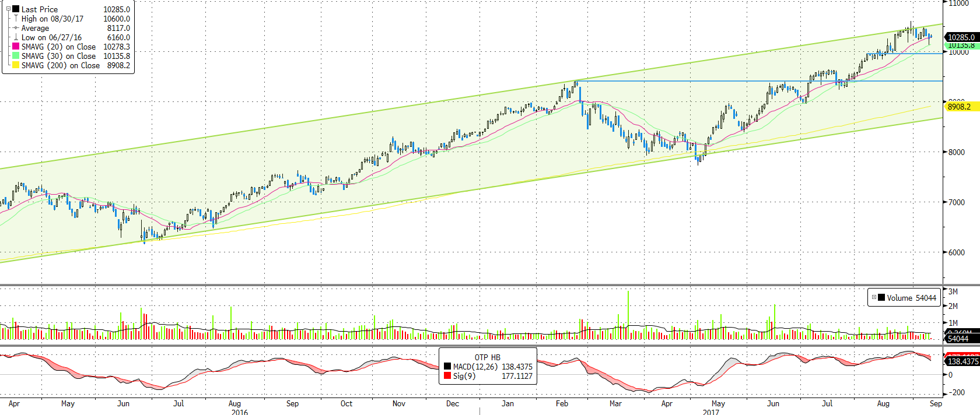Click the pink SMAVG (20) color swatch
This screenshot has height=415, width=980.
[x=16, y=47]
